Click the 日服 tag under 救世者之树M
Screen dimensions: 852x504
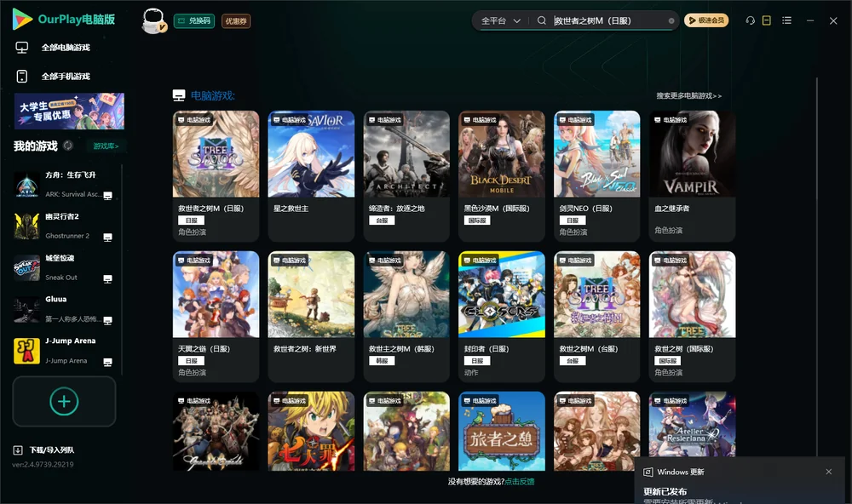[x=191, y=220]
